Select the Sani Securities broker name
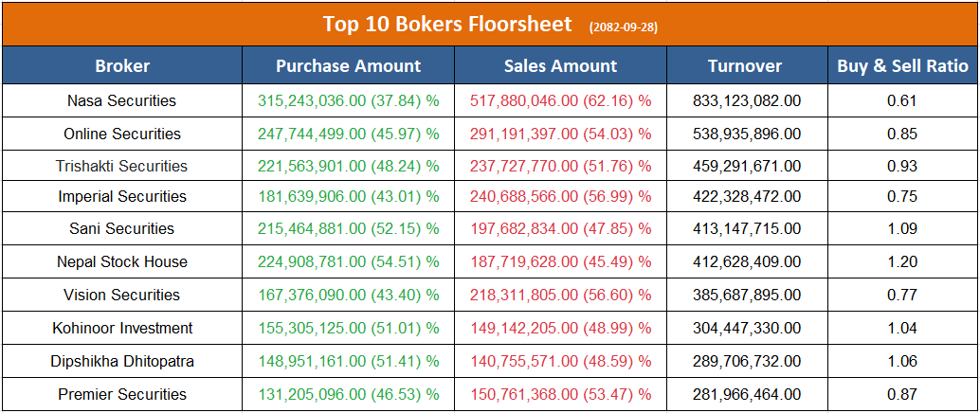980x413 pixels. point(122,228)
